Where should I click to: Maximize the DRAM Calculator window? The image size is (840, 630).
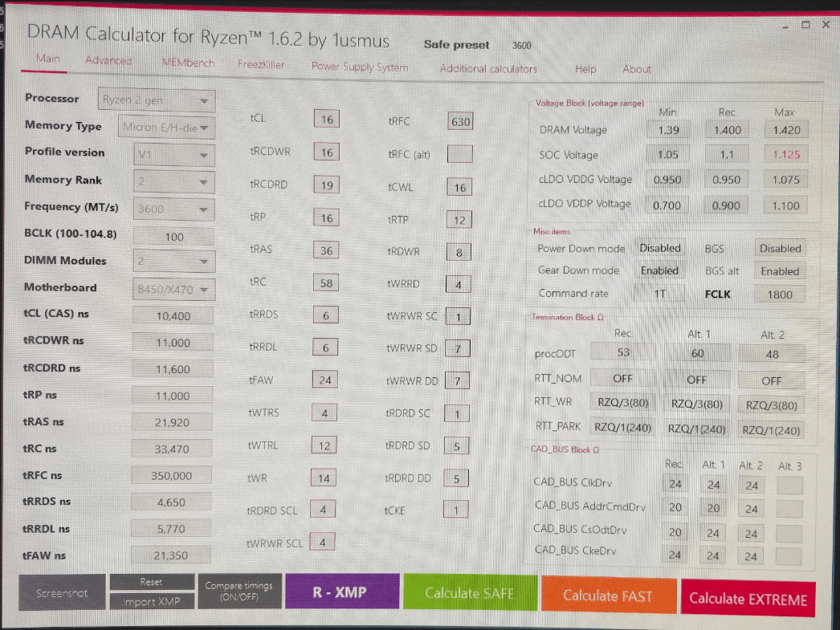805,25
